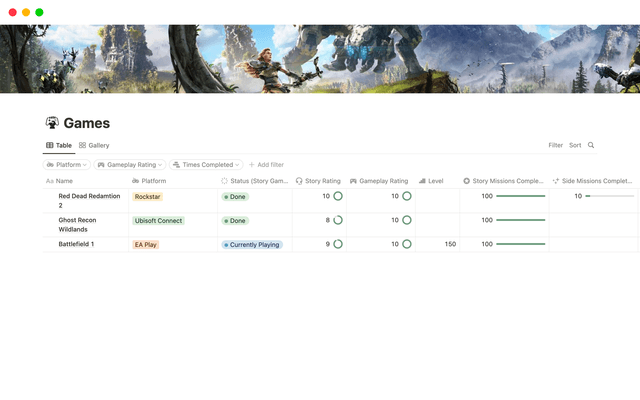Click the search magnifier icon
640x400 pixels.
click(x=591, y=145)
